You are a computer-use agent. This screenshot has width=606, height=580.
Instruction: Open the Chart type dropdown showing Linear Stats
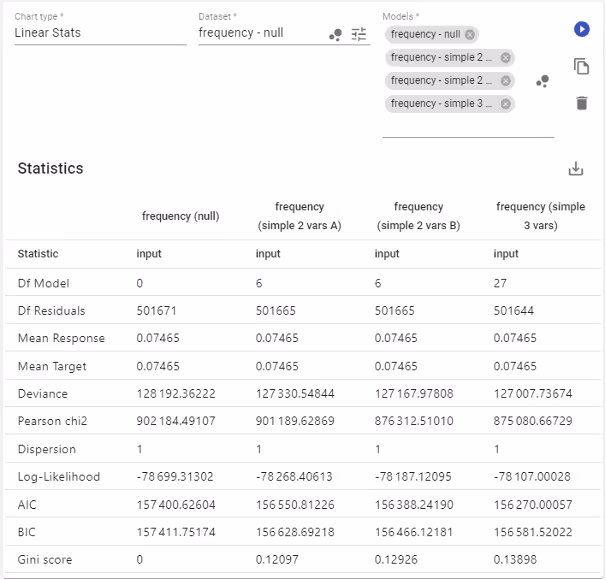100,33
